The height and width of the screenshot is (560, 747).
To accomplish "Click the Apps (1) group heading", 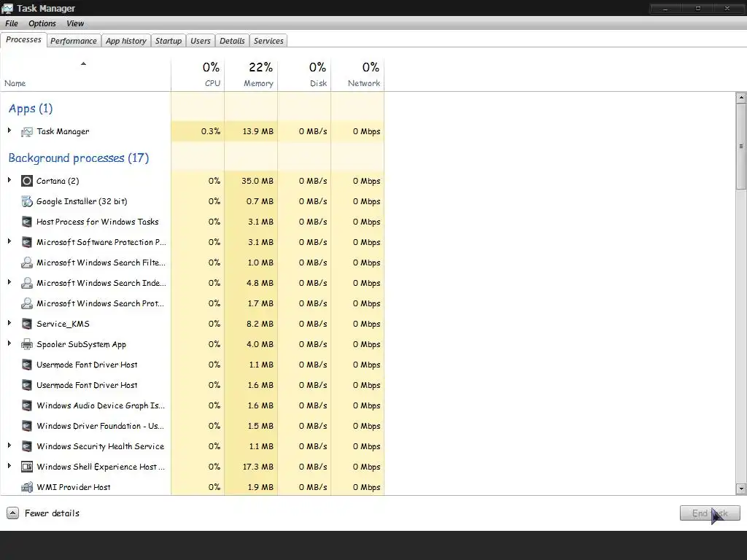I will 31,109.
